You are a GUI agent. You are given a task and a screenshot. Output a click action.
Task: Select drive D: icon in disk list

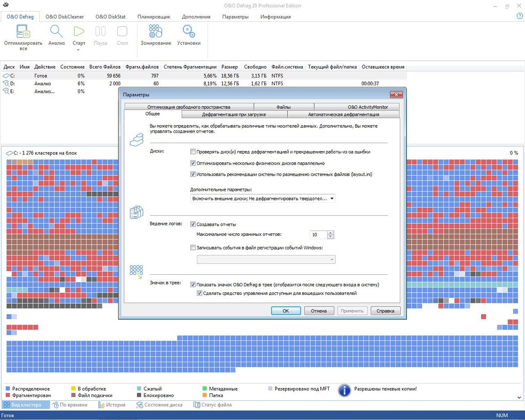[x=6, y=83]
